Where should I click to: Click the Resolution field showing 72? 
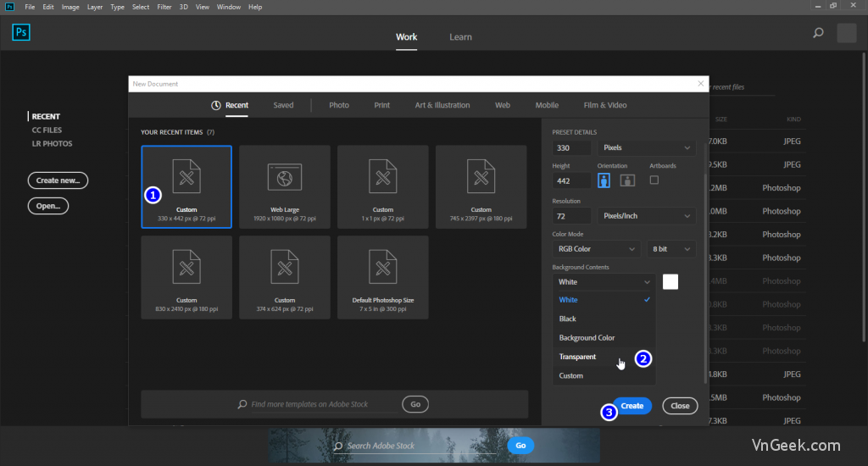point(571,216)
